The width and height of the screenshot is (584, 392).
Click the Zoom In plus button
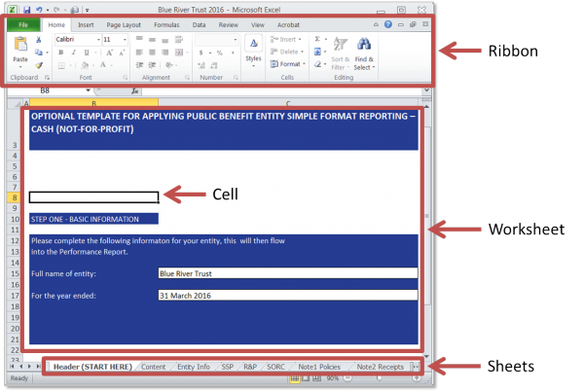417,378
